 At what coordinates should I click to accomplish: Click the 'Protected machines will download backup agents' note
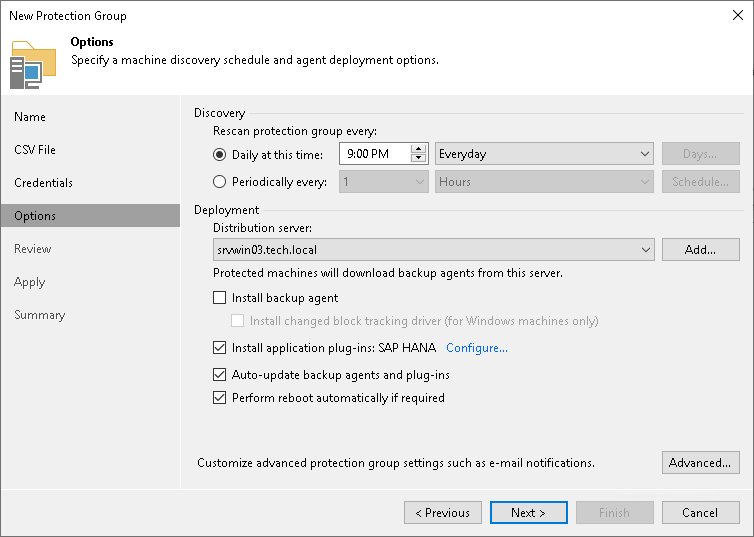(388, 273)
